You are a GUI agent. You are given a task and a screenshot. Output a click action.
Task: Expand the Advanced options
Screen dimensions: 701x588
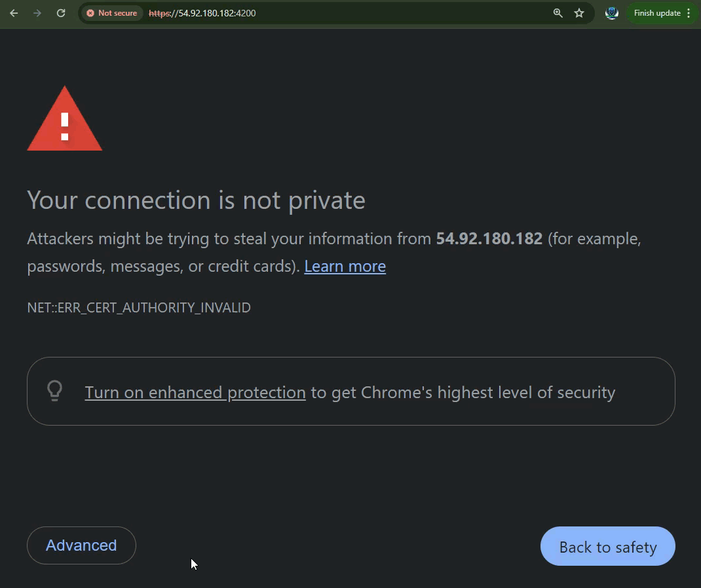click(81, 545)
